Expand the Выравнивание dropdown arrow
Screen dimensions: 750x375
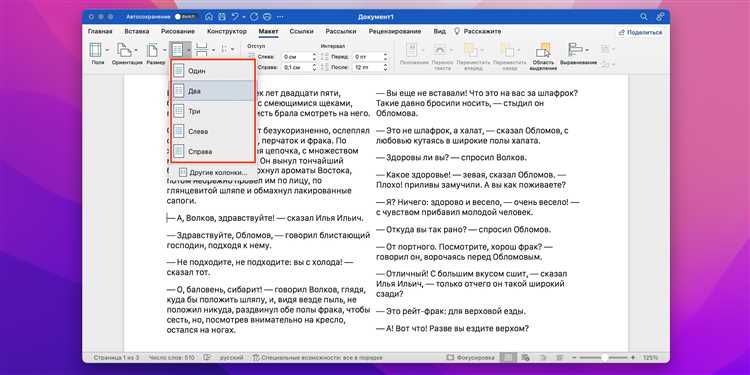click(586, 50)
